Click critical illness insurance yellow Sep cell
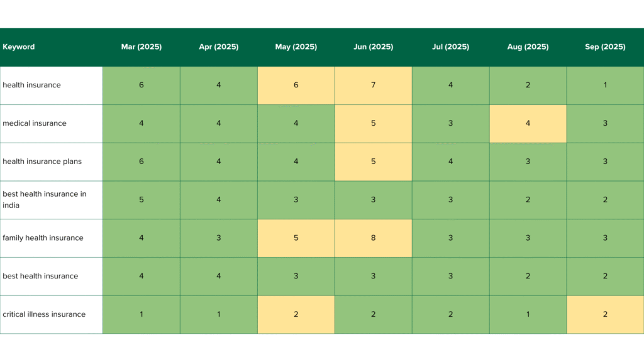The width and height of the screenshot is (644, 362). 605,314
